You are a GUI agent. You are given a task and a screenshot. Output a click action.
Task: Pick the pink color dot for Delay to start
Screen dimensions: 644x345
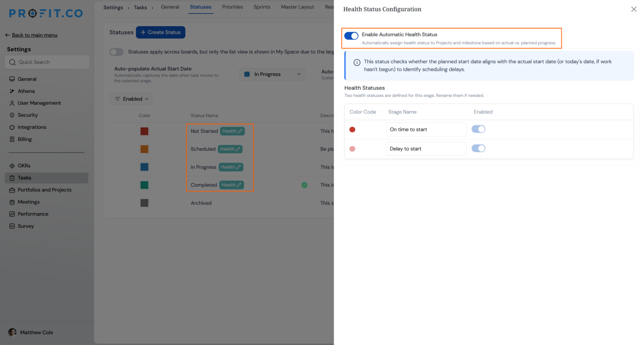click(x=352, y=149)
